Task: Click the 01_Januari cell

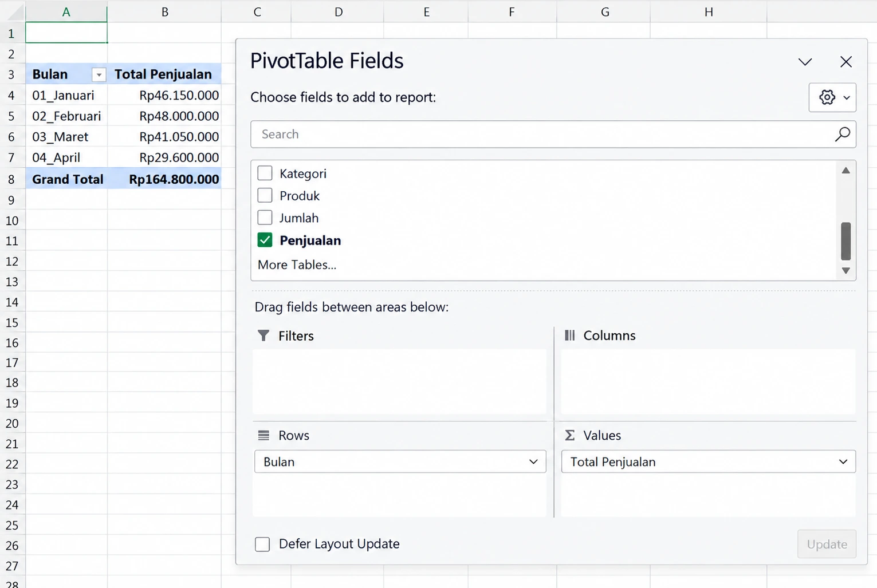Action: [66, 95]
